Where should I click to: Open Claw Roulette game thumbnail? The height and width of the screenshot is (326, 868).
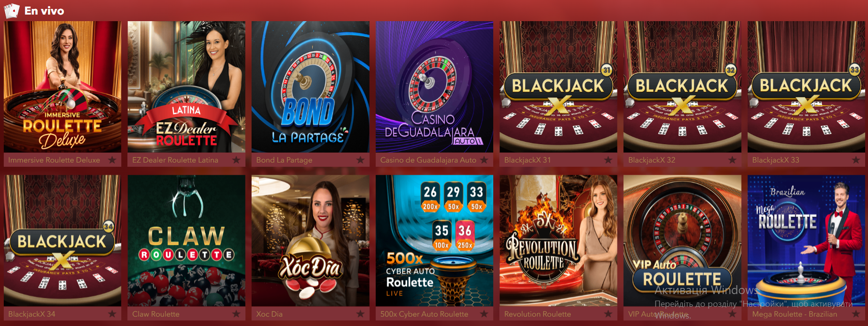point(187,241)
